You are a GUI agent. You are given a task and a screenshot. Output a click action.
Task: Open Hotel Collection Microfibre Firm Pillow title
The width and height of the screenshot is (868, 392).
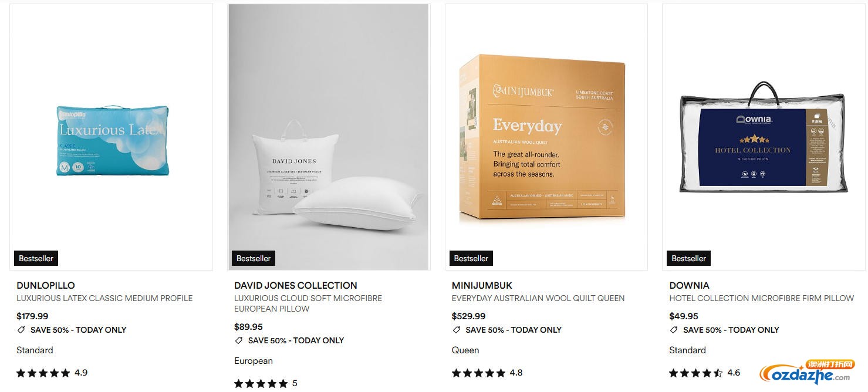point(762,298)
